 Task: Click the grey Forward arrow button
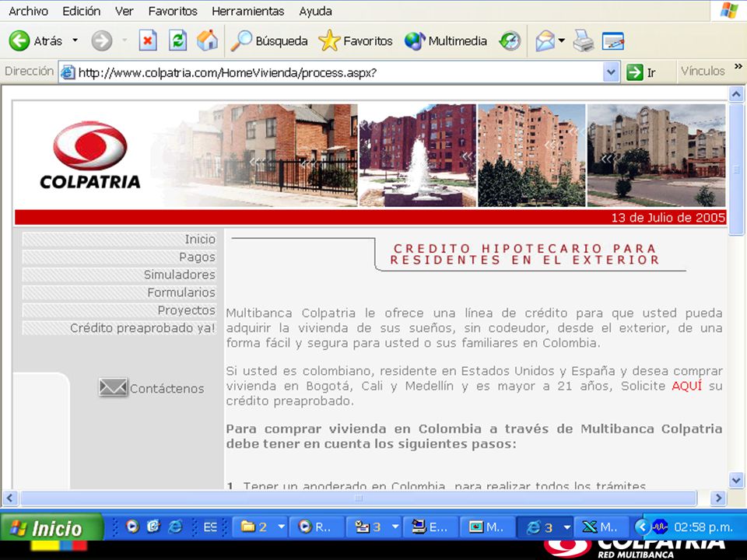click(x=101, y=40)
